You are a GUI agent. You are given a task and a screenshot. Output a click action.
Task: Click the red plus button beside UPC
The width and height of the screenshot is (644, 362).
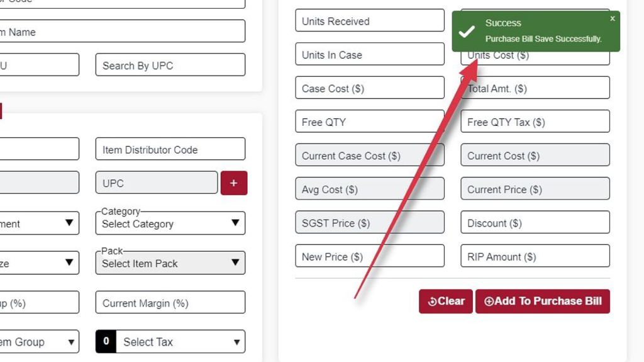[234, 183]
